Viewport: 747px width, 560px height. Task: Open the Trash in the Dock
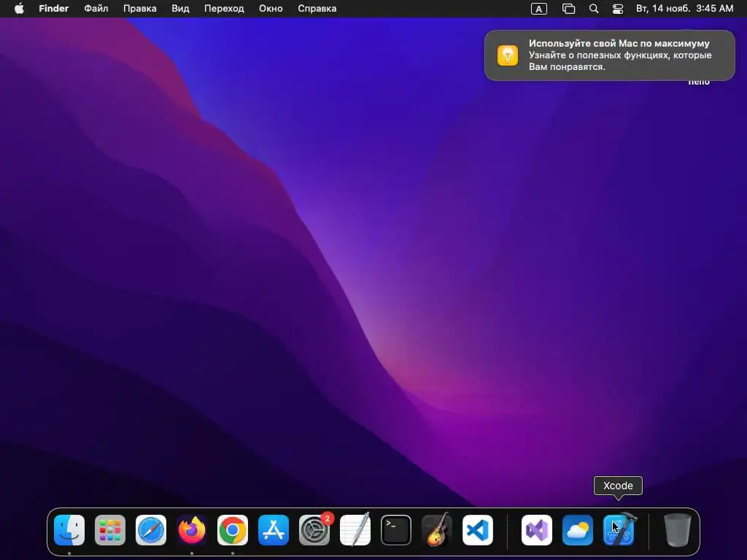678,529
